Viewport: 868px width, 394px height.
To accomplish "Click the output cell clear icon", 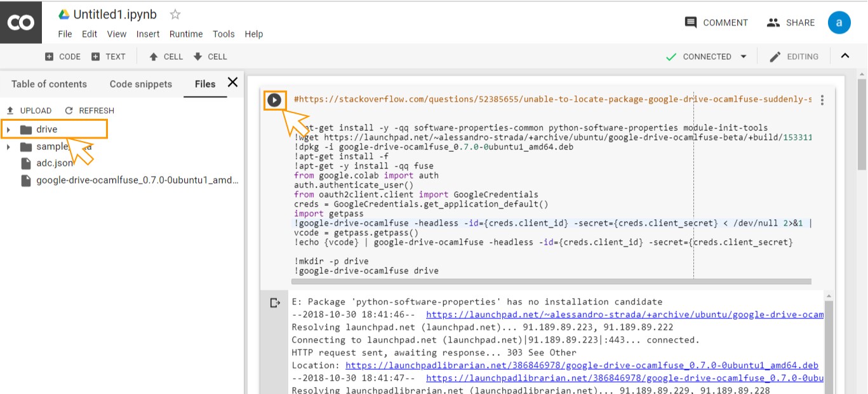I will (275, 302).
